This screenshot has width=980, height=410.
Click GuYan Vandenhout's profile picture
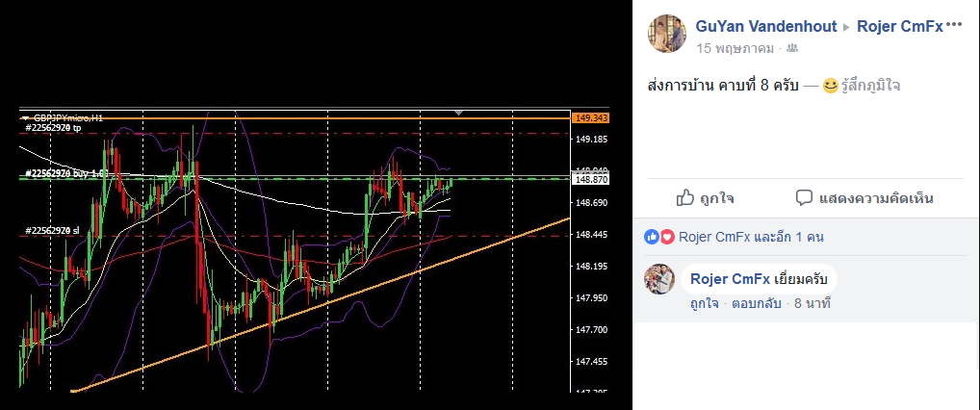tap(667, 34)
